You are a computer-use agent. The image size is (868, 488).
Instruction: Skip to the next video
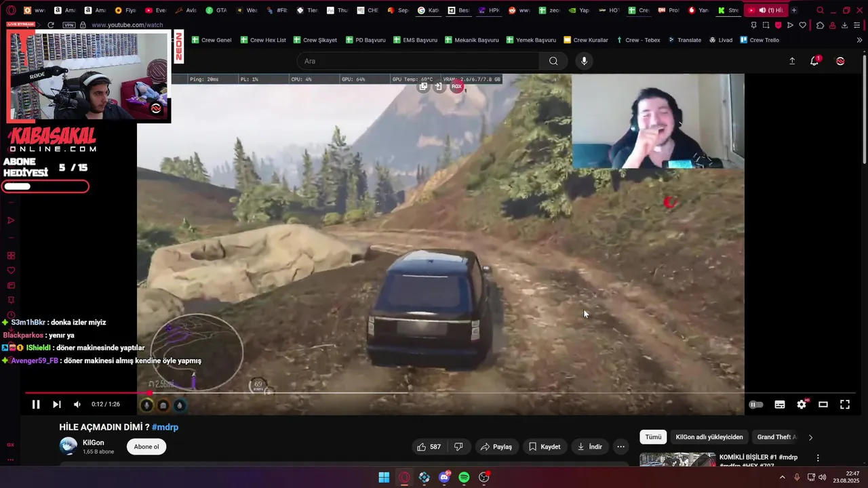pyautogui.click(x=57, y=405)
